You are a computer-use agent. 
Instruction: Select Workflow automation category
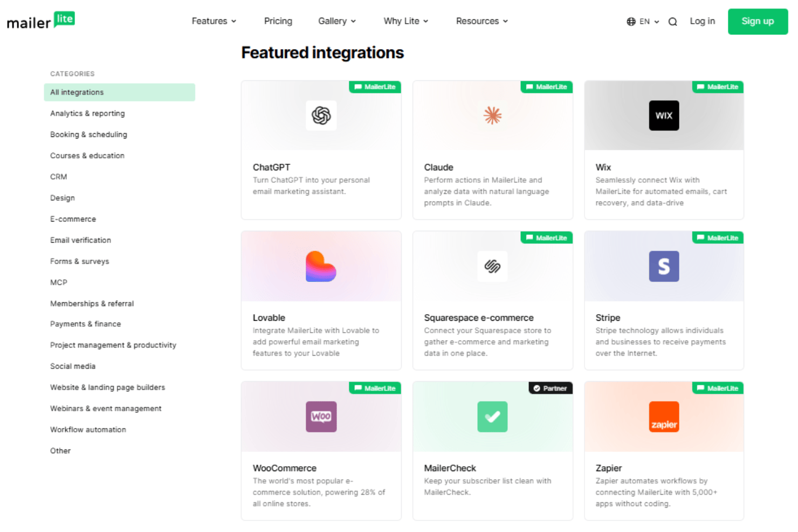pyautogui.click(x=88, y=430)
